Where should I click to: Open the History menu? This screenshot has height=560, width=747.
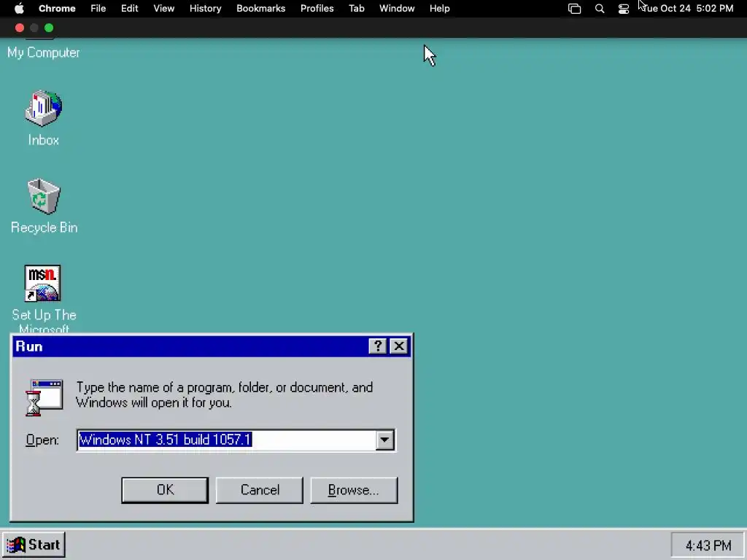click(x=205, y=9)
